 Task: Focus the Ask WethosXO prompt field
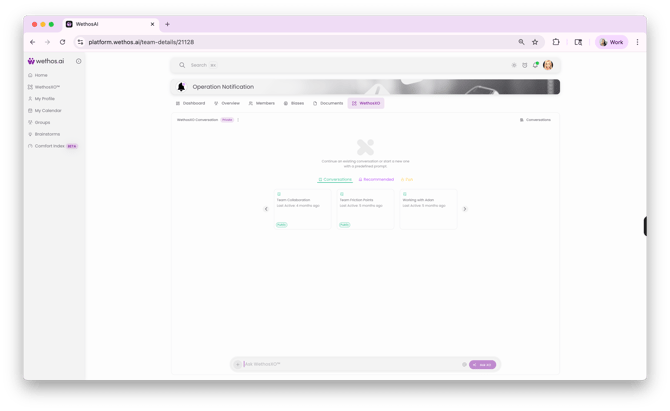pos(351,364)
